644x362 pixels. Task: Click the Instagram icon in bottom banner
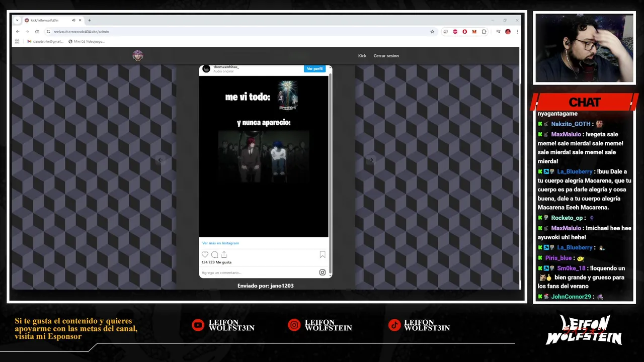(294, 325)
